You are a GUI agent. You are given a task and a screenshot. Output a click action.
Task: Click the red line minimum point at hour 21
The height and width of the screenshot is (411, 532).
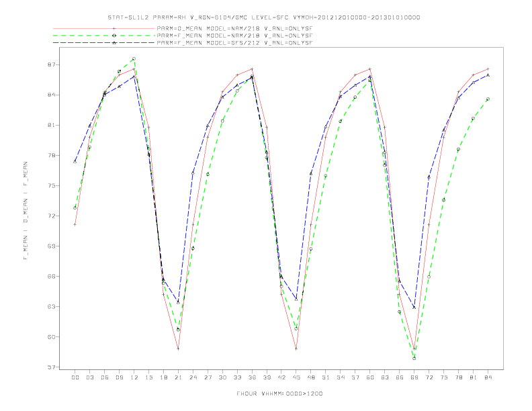tap(178, 349)
